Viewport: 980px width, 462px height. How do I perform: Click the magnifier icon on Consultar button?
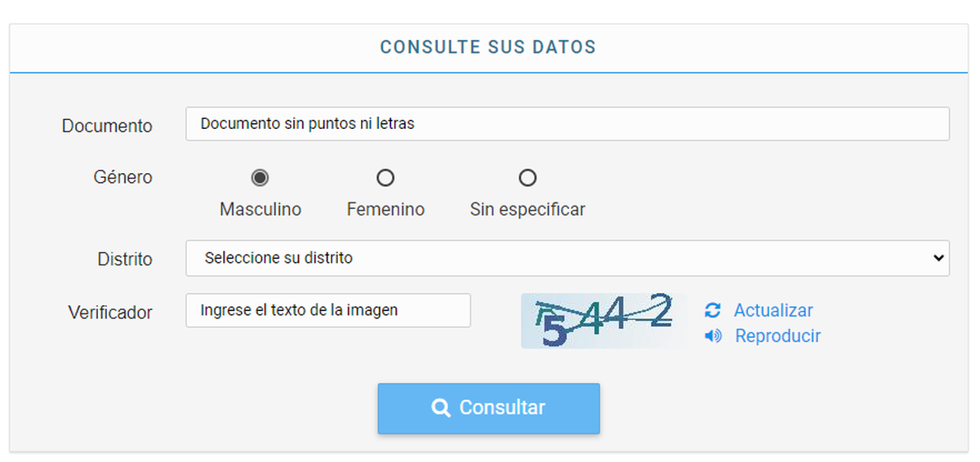coord(441,408)
